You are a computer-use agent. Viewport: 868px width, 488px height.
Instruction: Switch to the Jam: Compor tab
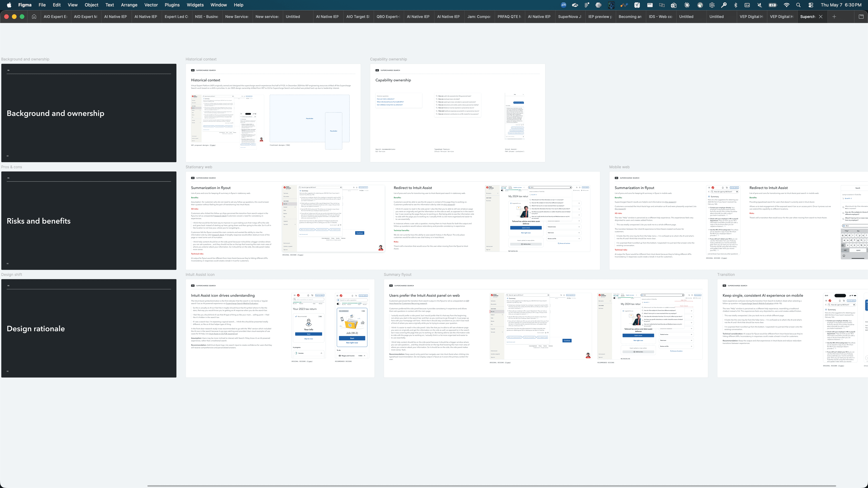(x=479, y=16)
